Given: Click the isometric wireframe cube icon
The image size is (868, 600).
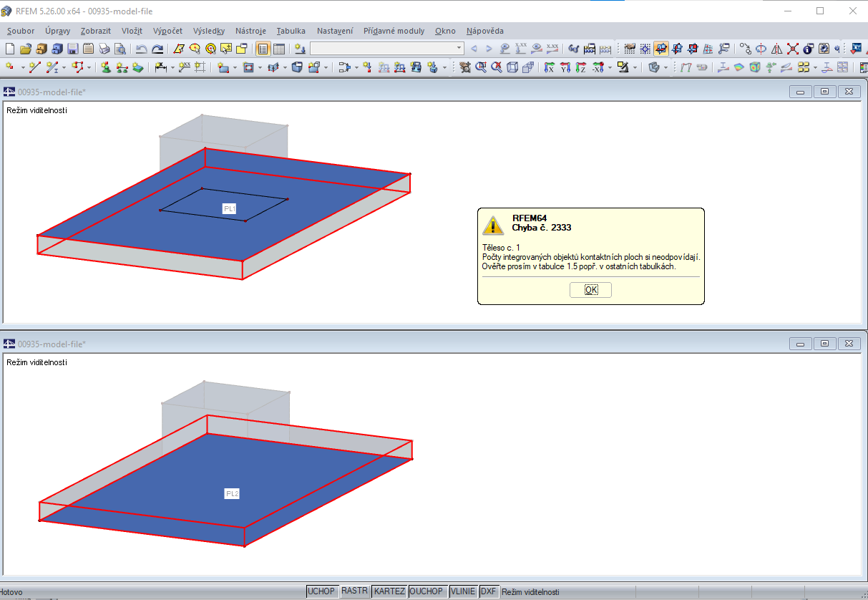Looking at the screenshot, I should pos(512,67).
